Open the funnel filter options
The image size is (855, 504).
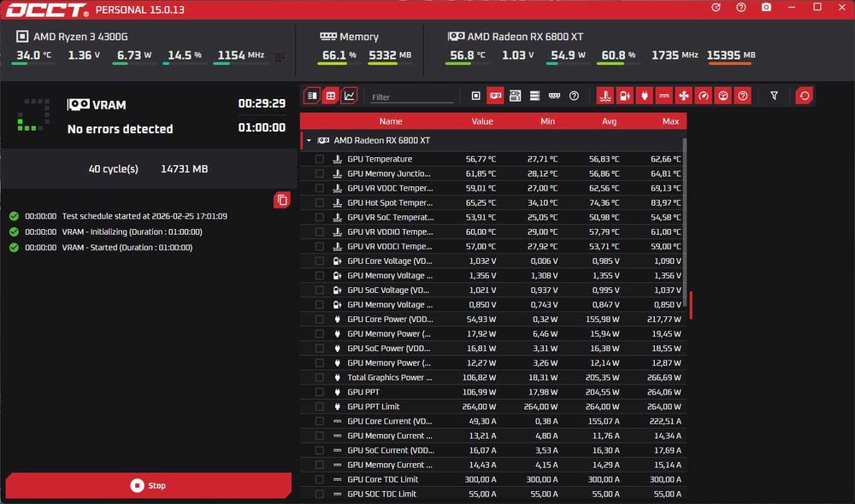774,96
